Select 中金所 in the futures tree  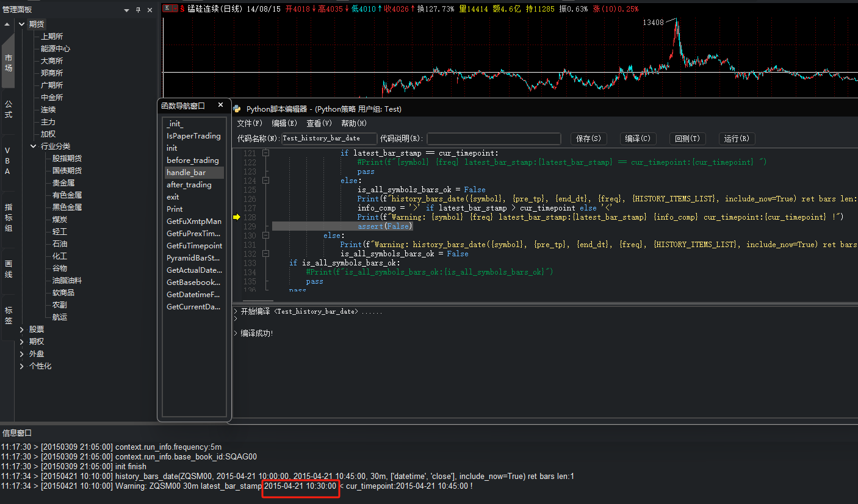(52, 98)
